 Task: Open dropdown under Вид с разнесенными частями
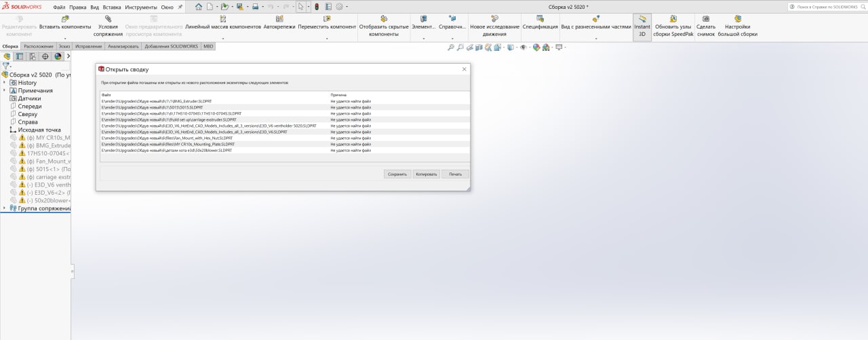point(596,39)
